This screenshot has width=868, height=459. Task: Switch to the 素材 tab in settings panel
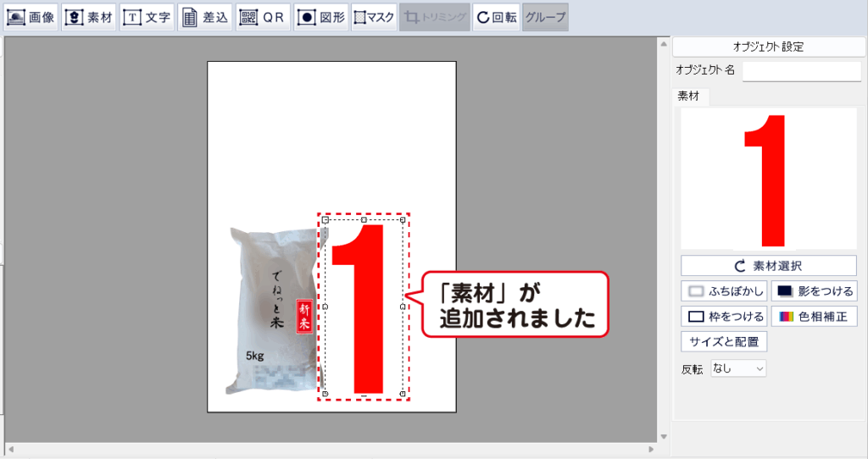(690, 97)
